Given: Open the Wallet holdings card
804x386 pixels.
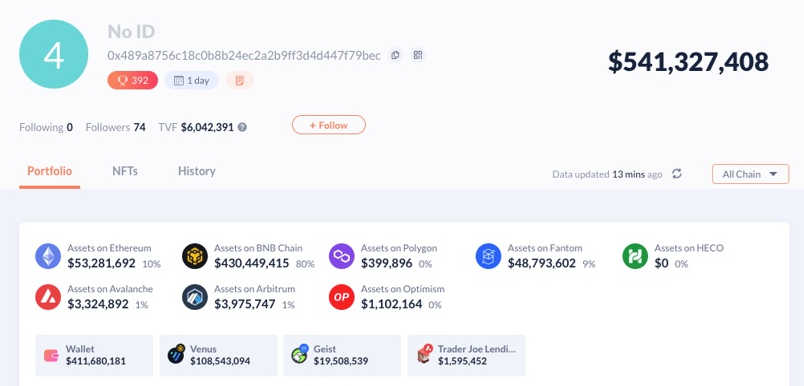Looking at the screenshot, I should 94,355.
